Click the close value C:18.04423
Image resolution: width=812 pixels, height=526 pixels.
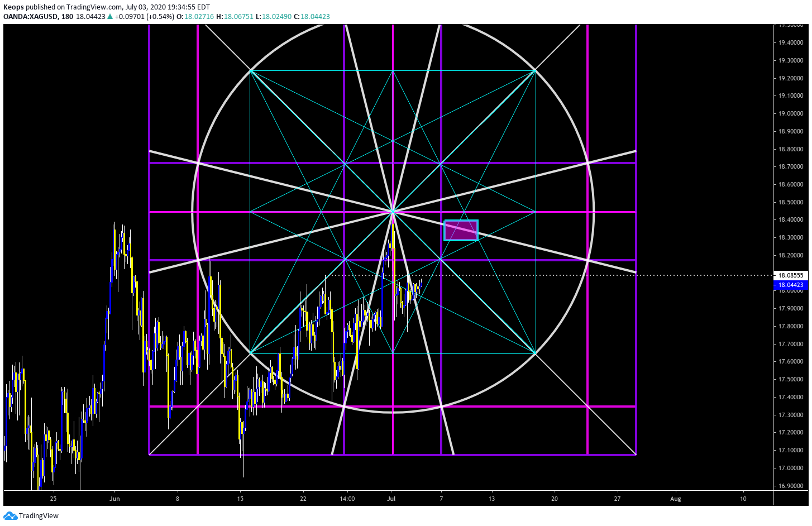tap(312, 17)
